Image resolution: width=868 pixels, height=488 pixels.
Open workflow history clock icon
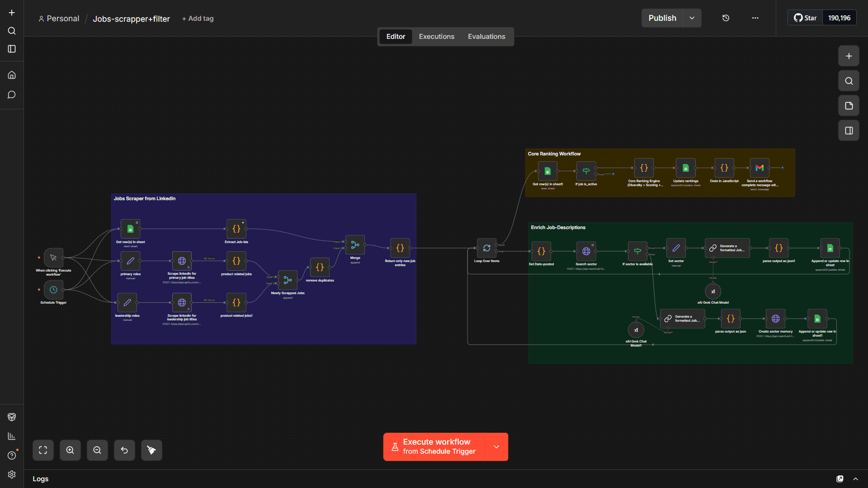(726, 18)
